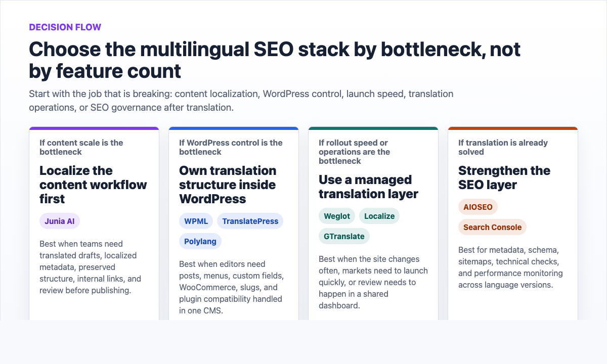
Task: Click 'If content scale is the bottleneck'
Action: [x=81, y=147]
